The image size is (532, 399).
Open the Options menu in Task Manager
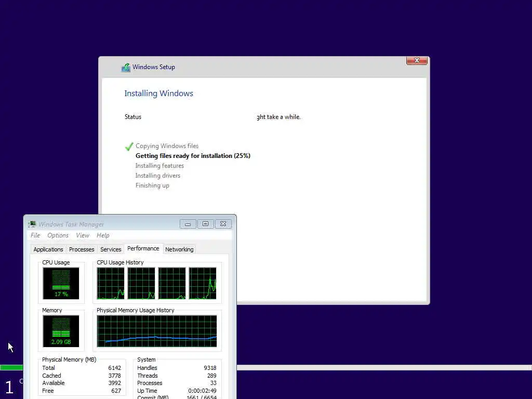[x=58, y=235]
